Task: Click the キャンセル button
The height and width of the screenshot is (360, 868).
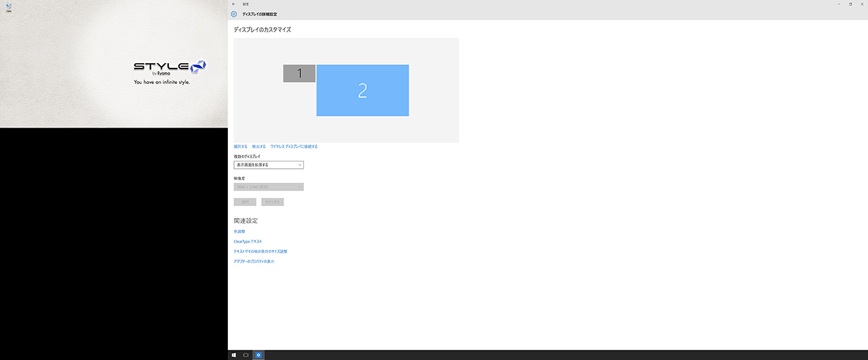Action: coord(272,202)
